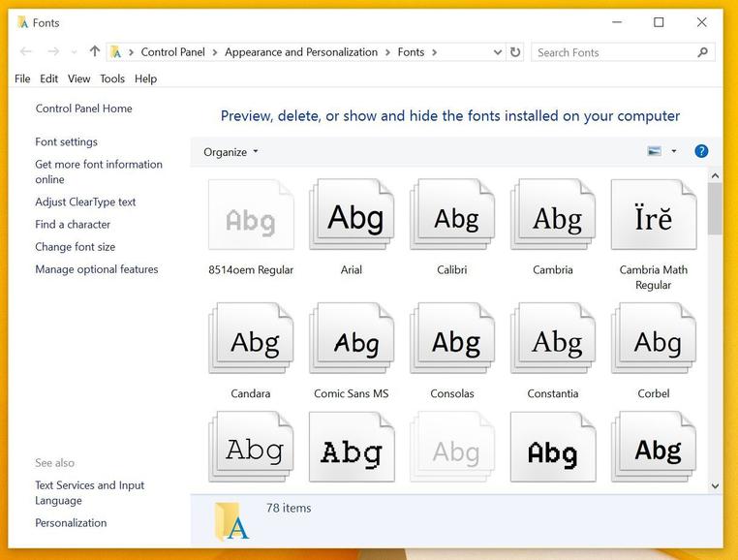
Task: Open the Personalization link
Action: pyautogui.click(x=71, y=523)
